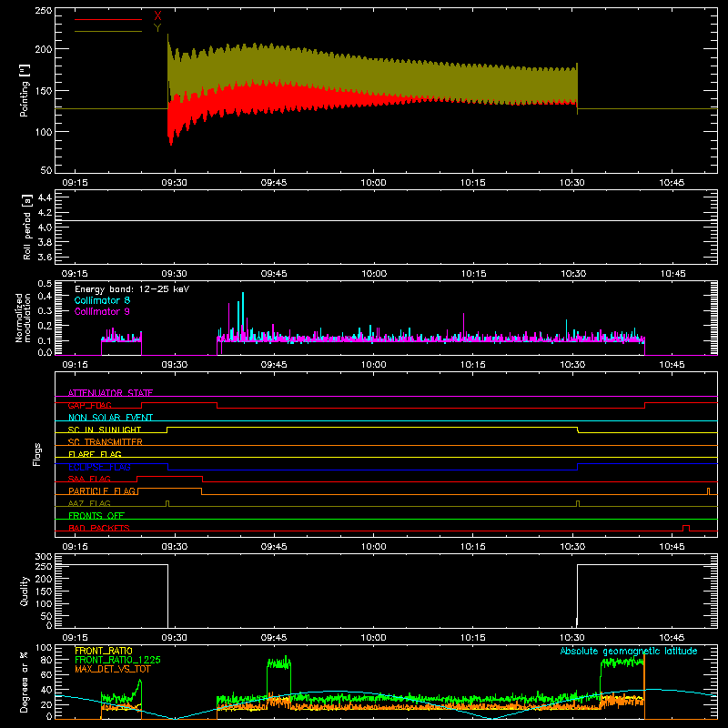This screenshot has height=728, width=728.
Task: Select the 'Energy band: 12-25 keV' text
Action: [132, 289]
